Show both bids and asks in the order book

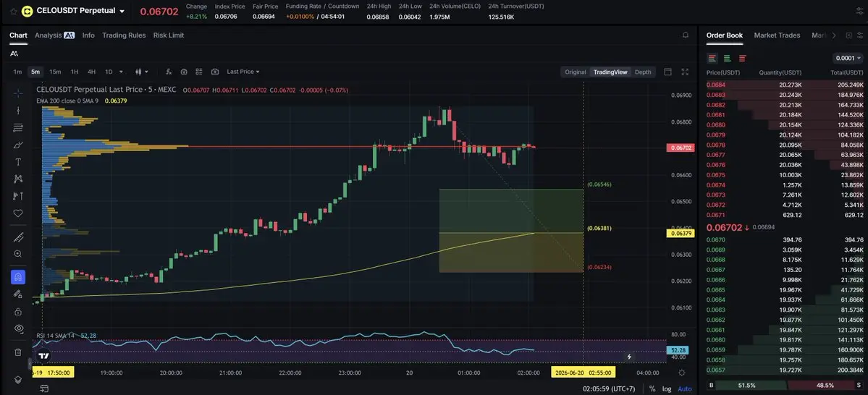(712, 58)
